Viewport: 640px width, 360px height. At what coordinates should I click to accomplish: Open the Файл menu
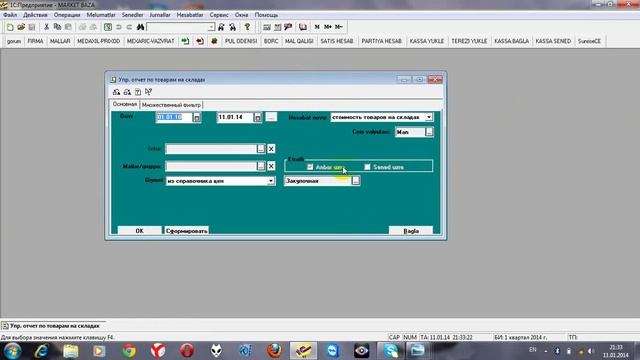point(10,15)
